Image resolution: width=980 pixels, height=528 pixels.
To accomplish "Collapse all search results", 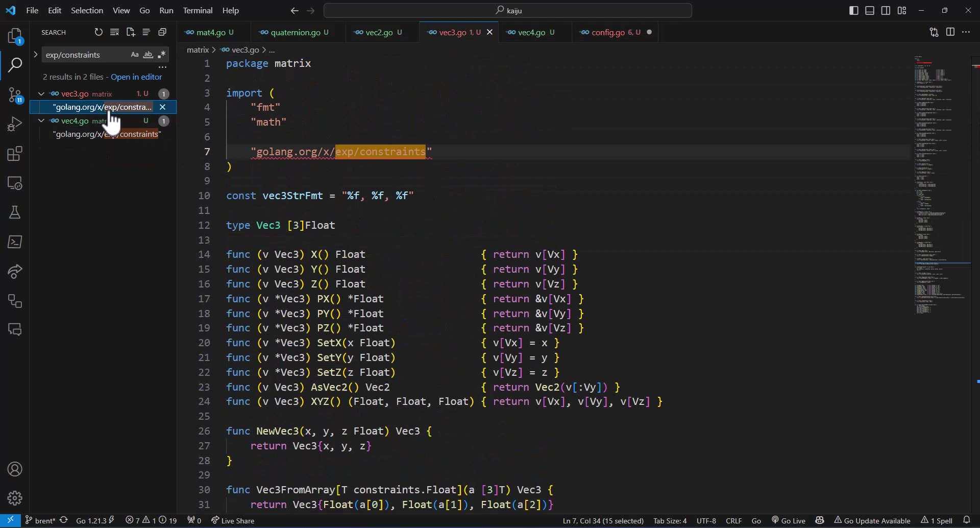I will [162, 32].
